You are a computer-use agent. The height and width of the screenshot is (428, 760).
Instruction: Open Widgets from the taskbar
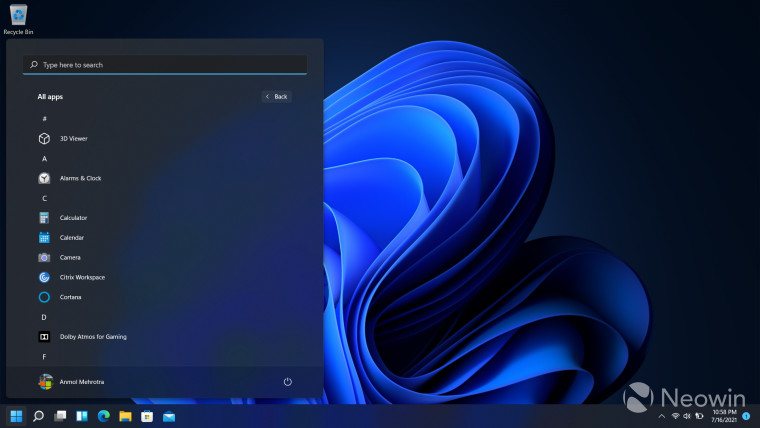82,416
